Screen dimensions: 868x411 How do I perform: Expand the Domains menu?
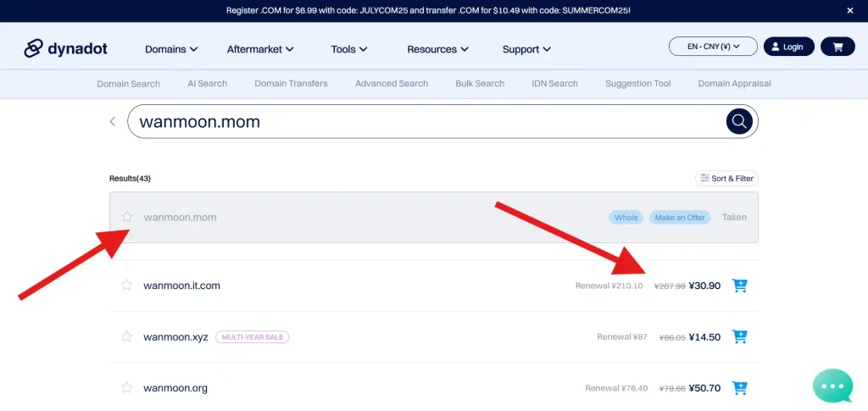171,49
